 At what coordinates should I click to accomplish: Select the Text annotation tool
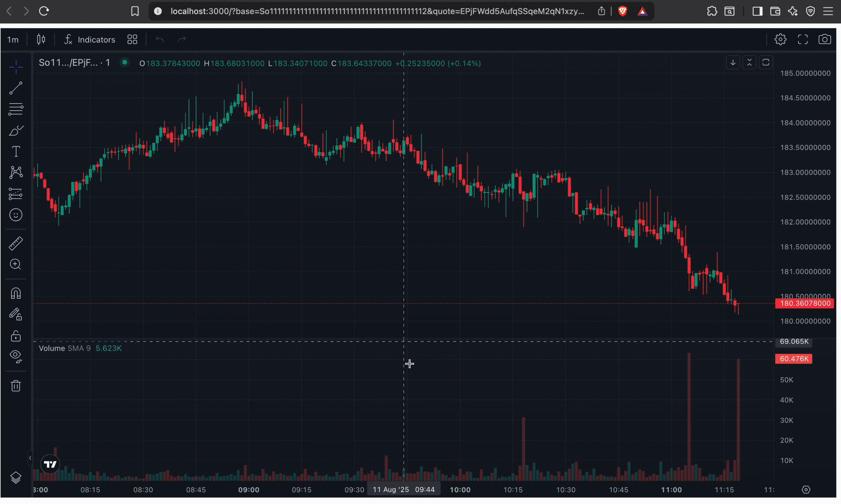16,151
